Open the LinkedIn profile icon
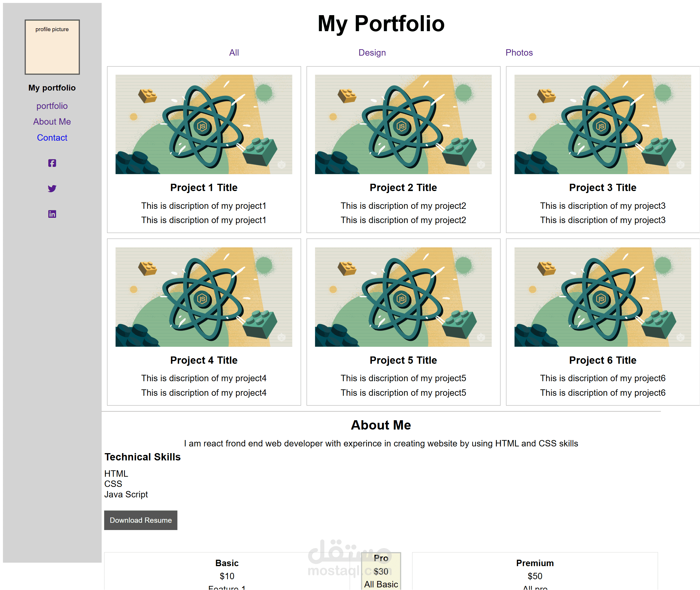The image size is (700, 590). tap(52, 214)
